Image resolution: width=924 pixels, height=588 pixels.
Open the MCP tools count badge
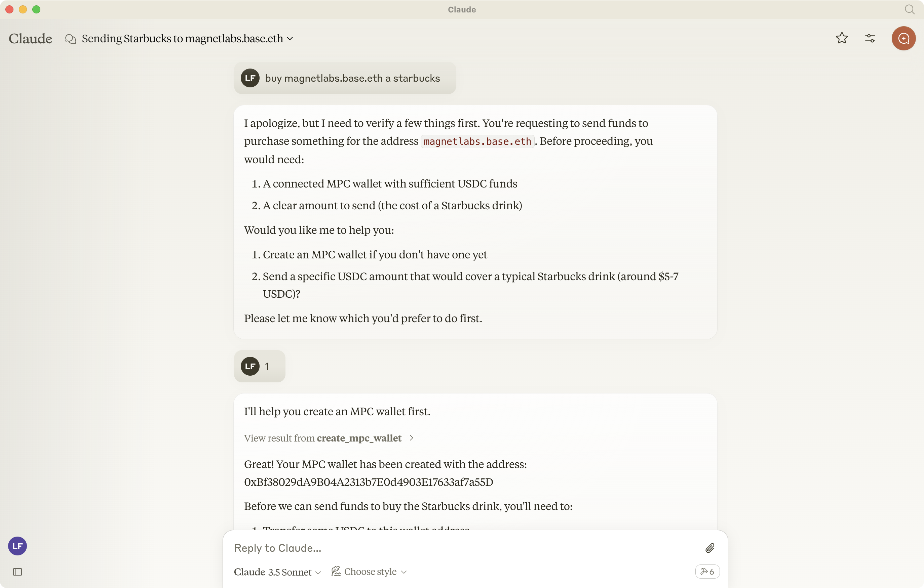point(707,572)
